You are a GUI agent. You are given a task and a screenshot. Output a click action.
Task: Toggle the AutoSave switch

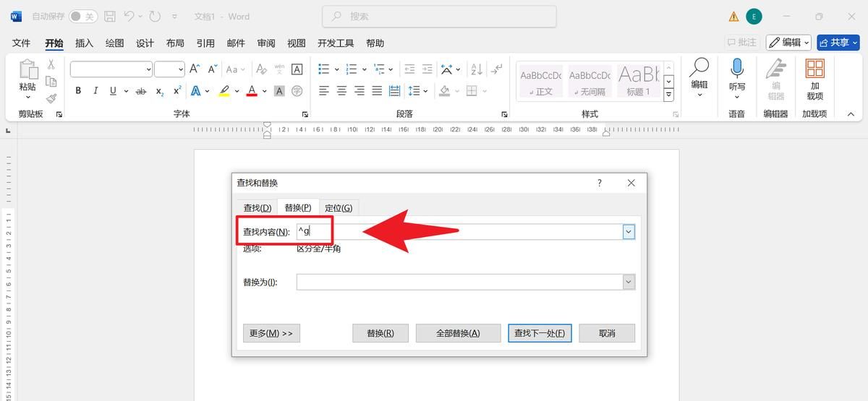[83, 16]
